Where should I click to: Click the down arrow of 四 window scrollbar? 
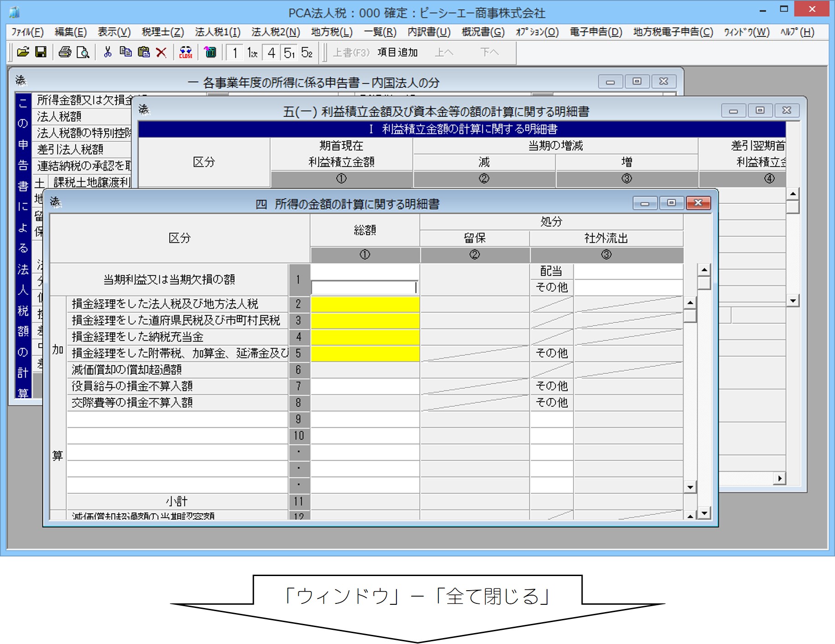[x=705, y=513]
